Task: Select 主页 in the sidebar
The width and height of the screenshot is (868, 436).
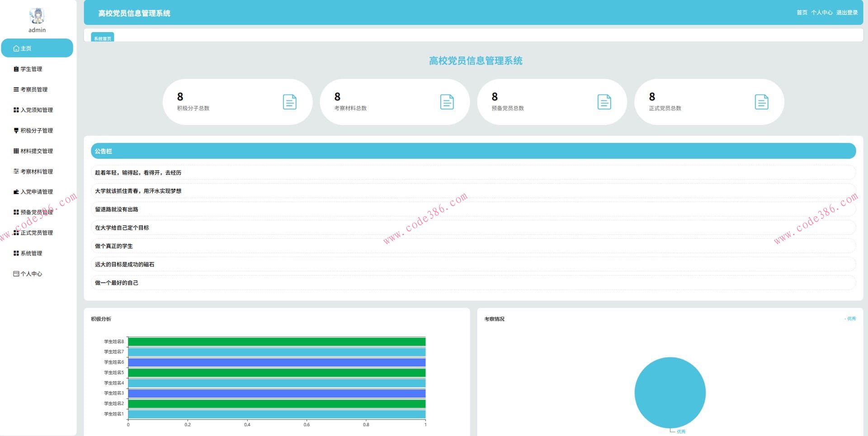Action: 37,48
